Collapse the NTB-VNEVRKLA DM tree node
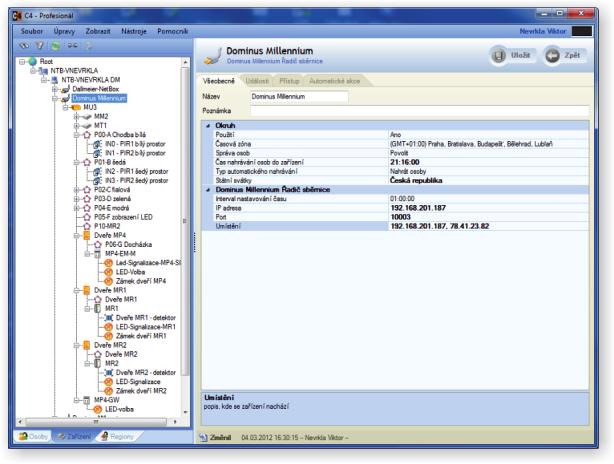The height and width of the screenshot is (464, 614). (x=44, y=80)
